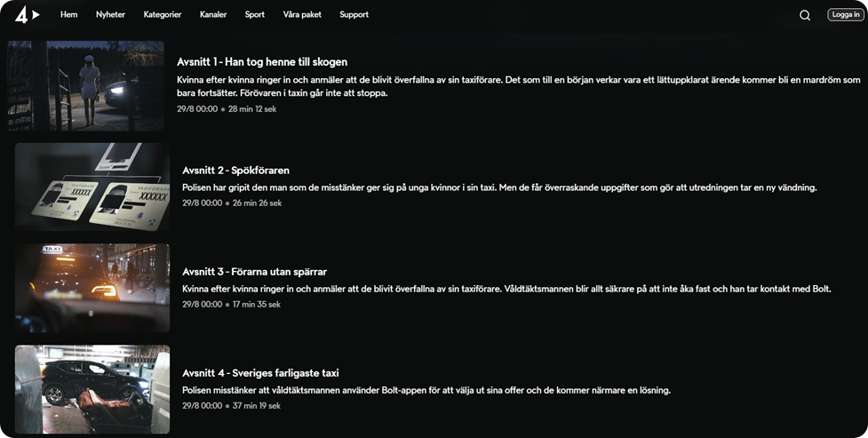Open Våra paket page
This screenshot has width=868, height=438.
tap(302, 14)
